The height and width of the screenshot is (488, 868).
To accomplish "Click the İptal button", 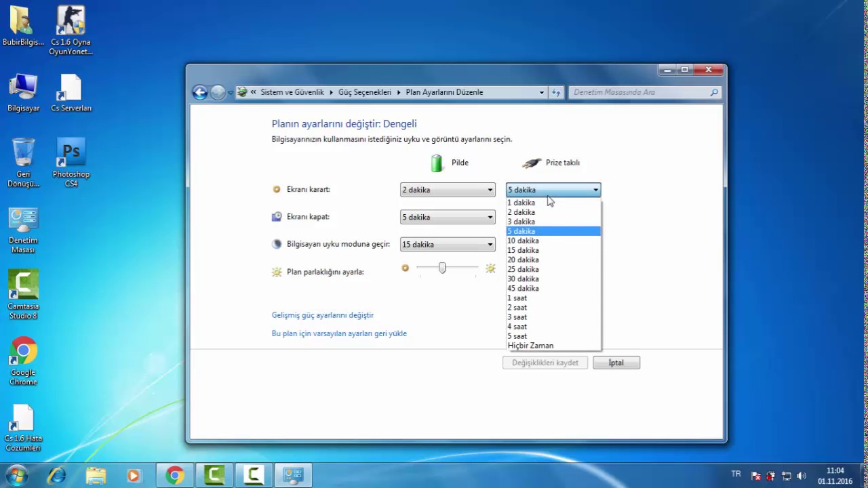I will pyautogui.click(x=616, y=363).
